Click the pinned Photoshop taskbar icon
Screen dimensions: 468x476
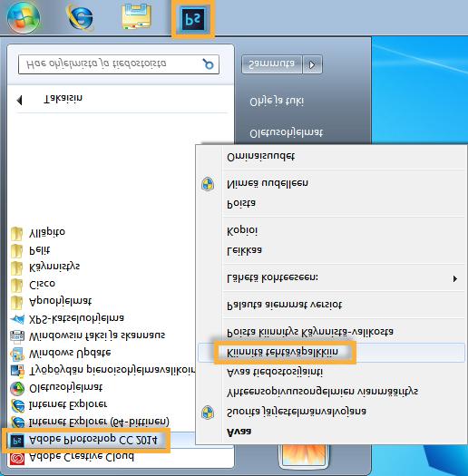pos(193,18)
